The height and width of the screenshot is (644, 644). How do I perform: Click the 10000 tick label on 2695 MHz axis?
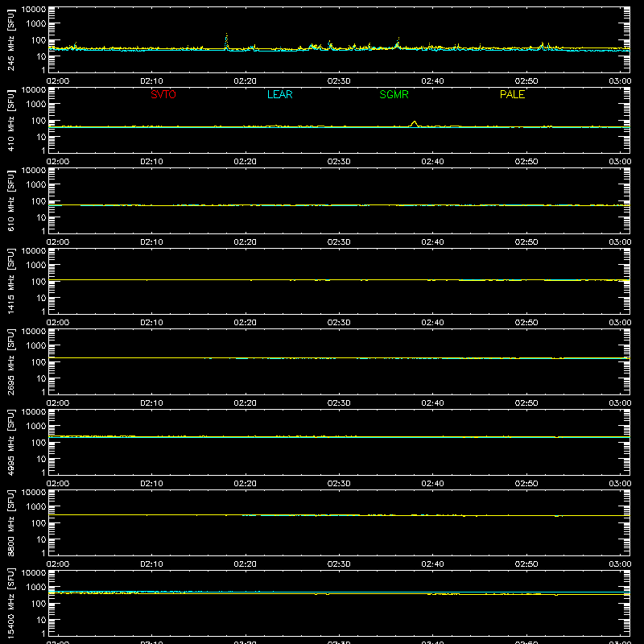[34, 332]
